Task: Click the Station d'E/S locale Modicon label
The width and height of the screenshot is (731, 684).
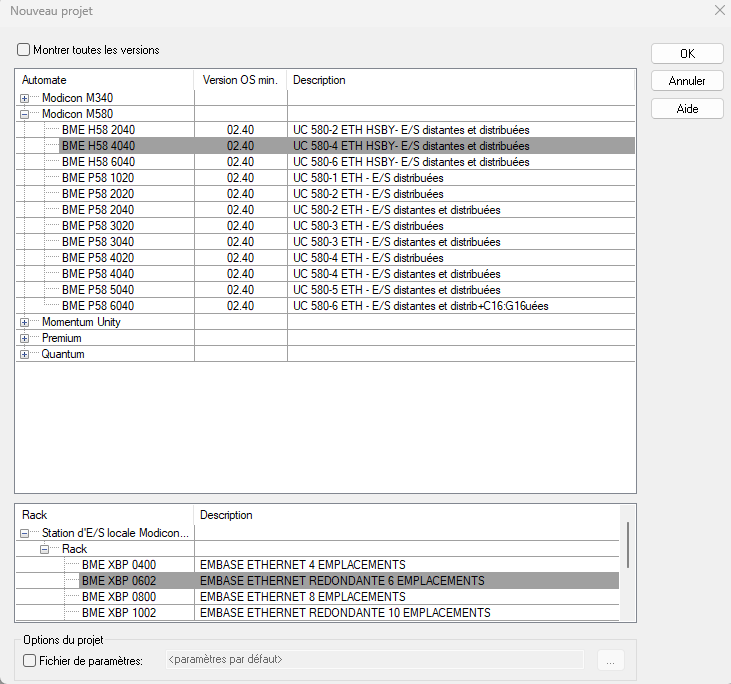Action: [x=115, y=533]
